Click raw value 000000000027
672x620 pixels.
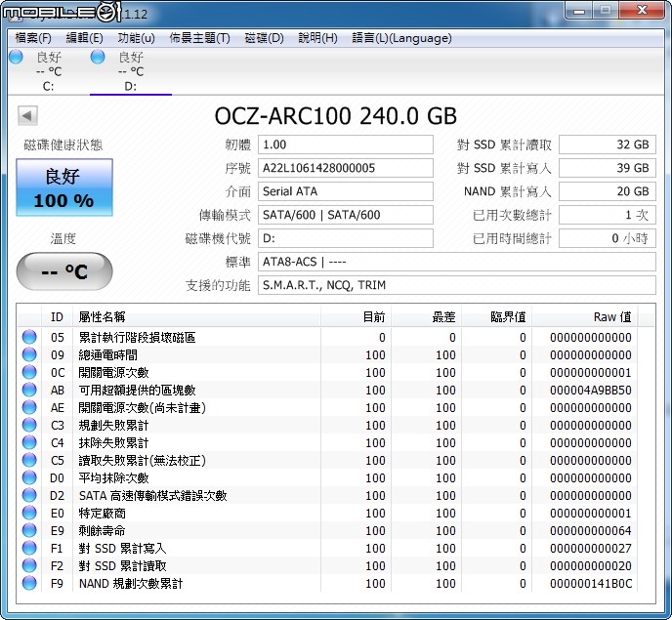(591, 549)
